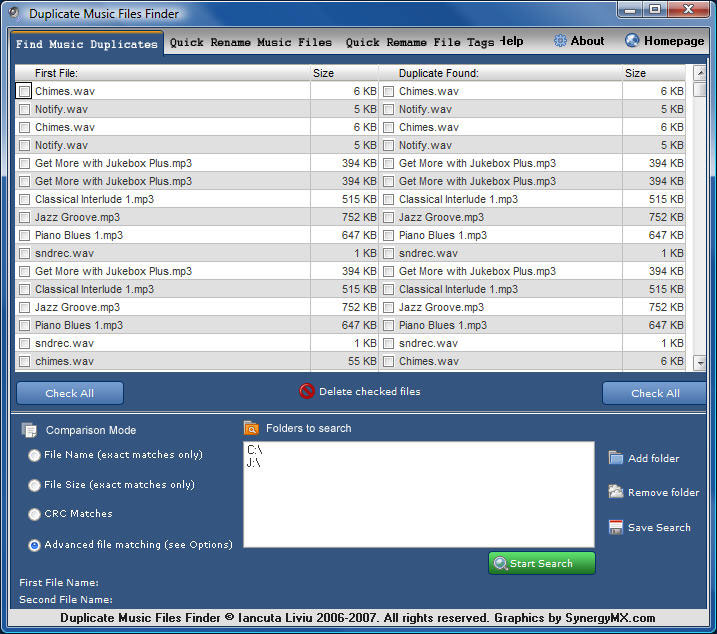717x634 pixels.
Task: Click the results scrollbar thumb
Action: pyautogui.click(x=700, y=89)
